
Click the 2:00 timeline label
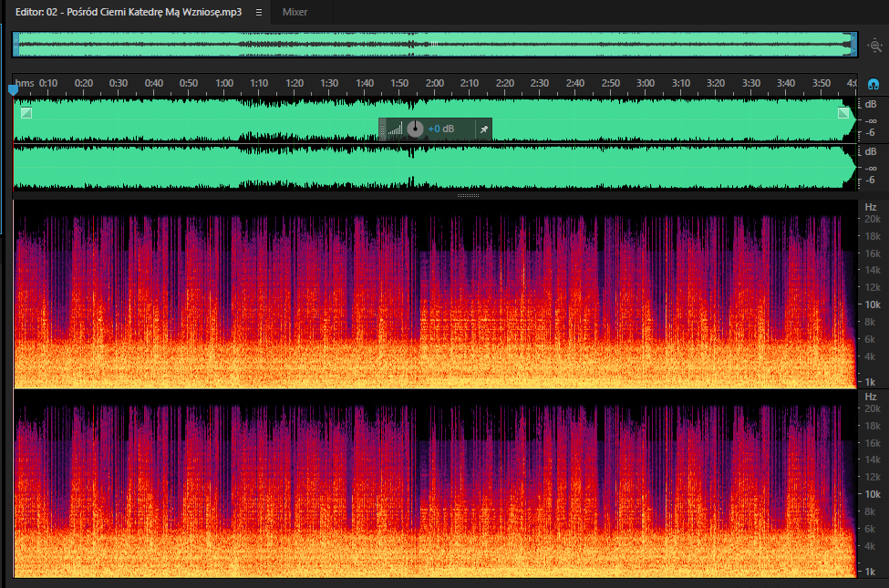coord(435,83)
